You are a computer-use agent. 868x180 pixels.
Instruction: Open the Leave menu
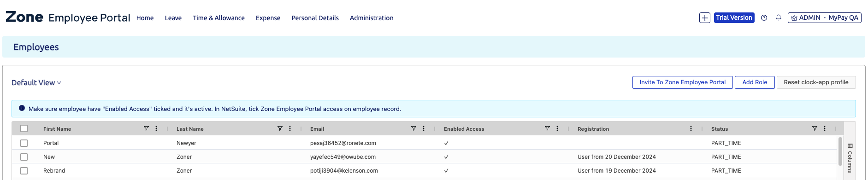173,18
